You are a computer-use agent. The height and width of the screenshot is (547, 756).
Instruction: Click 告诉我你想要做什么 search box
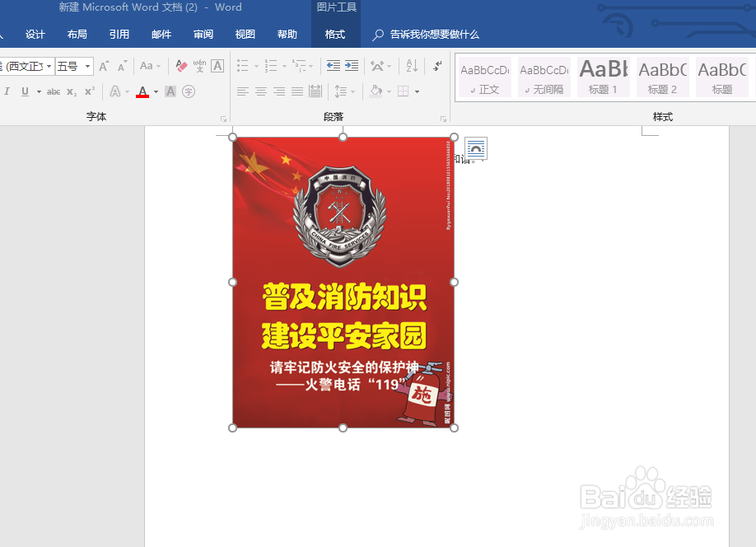tap(427, 35)
